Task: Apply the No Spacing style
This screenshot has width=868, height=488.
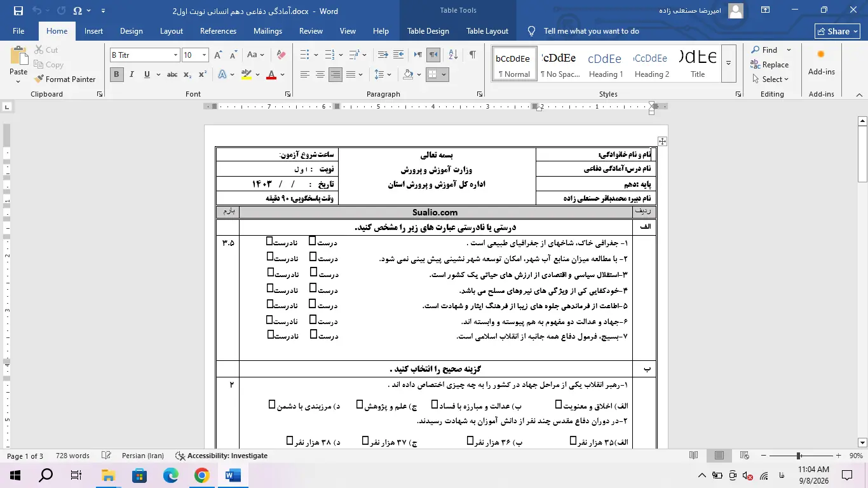Action: (560, 63)
